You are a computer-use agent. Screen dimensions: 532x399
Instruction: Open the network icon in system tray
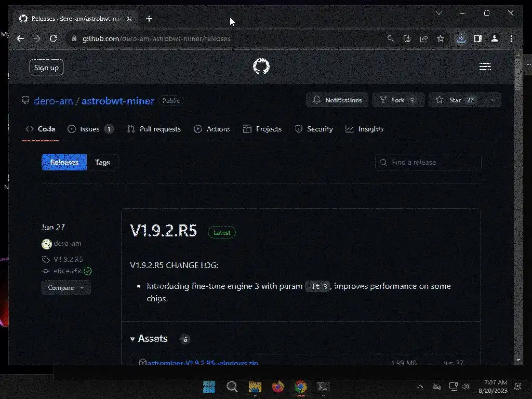click(453, 387)
